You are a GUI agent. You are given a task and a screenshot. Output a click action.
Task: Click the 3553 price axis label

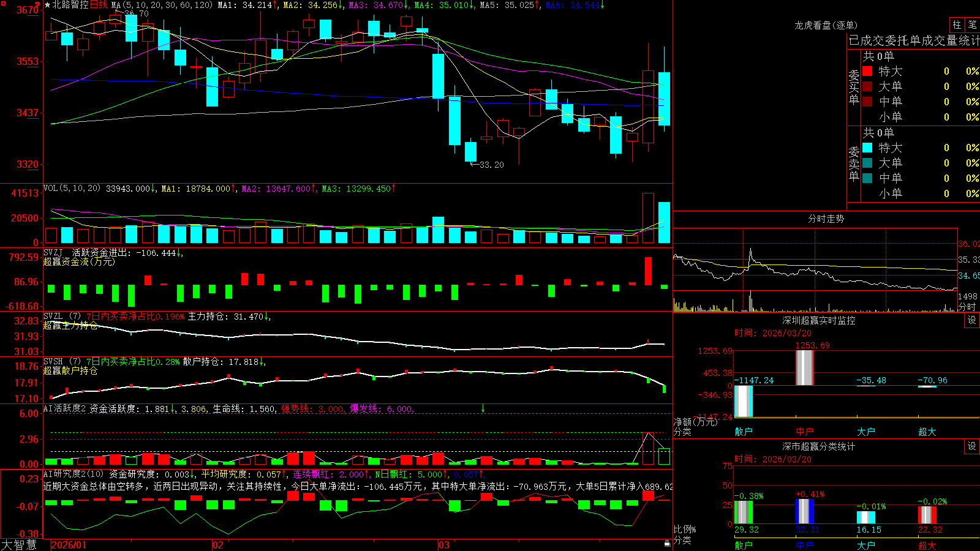[x=28, y=61]
